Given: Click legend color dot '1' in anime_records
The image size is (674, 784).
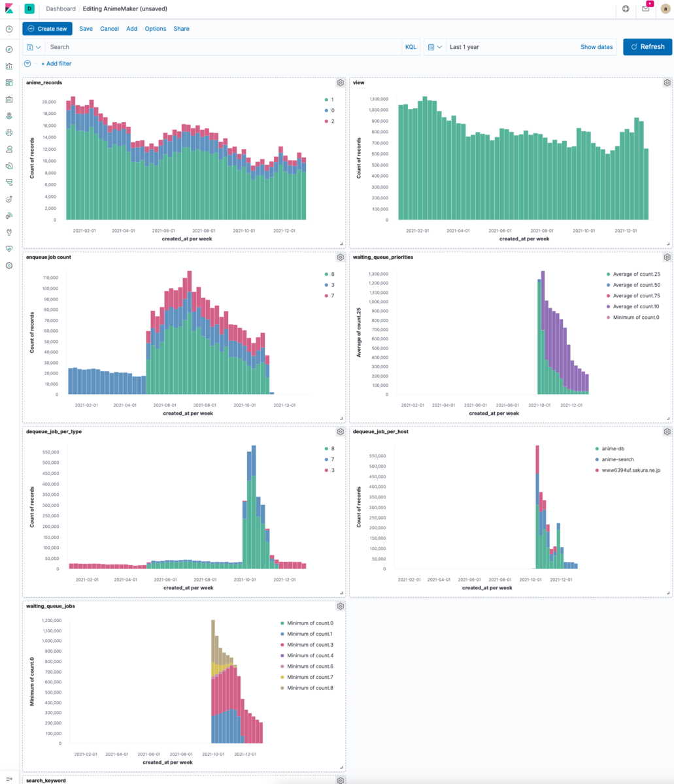Looking at the screenshot, I should [326, 100].
